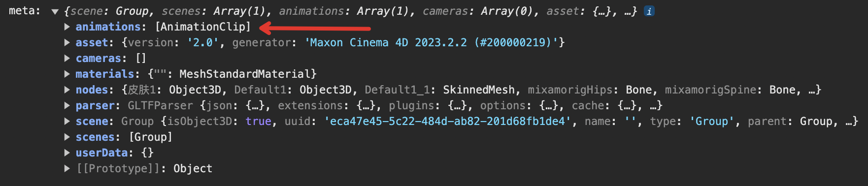Expand the animations array
Image resolution: width=868 pixels, height=186 pixels.
67,27
